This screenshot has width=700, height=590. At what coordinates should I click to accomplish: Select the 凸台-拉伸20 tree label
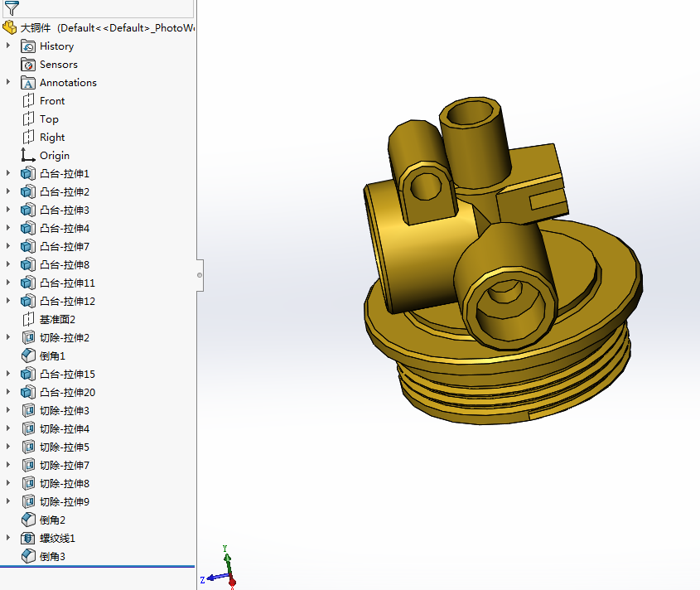click(x=67, y=393)
